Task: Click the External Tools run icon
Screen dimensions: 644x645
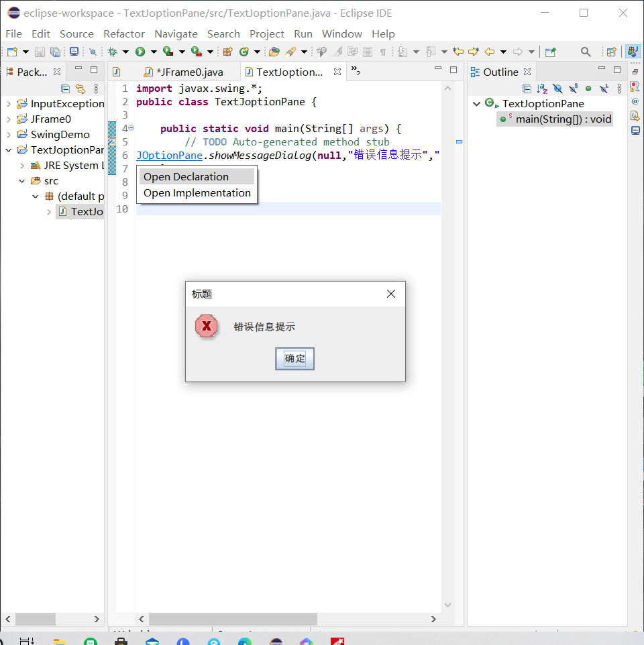Action: pyautogui.click(x=197, y=52)
